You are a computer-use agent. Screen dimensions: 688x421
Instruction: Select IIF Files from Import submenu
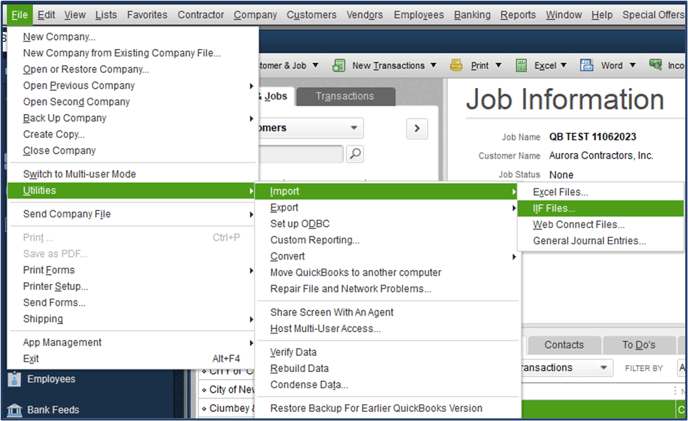coord(601,209)
